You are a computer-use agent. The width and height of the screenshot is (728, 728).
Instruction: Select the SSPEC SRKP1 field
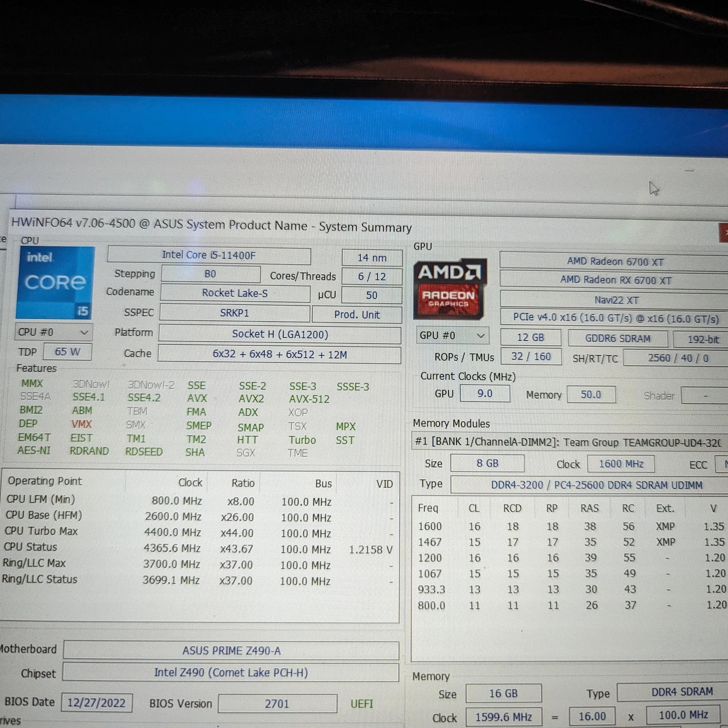pos(235,313)
